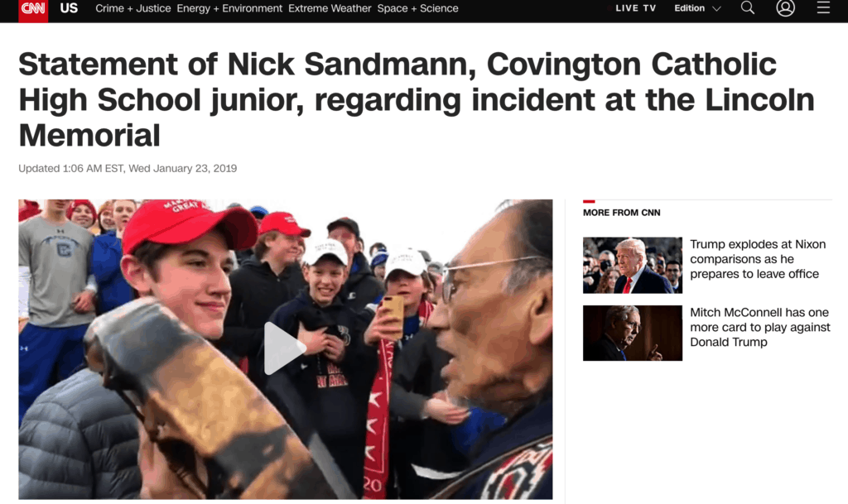Open the US section label

[x=69, y=8]
